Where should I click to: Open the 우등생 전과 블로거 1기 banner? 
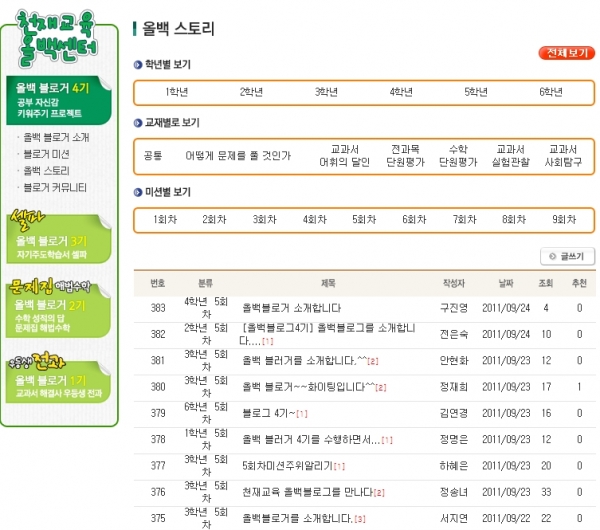(x=62, y=384)
